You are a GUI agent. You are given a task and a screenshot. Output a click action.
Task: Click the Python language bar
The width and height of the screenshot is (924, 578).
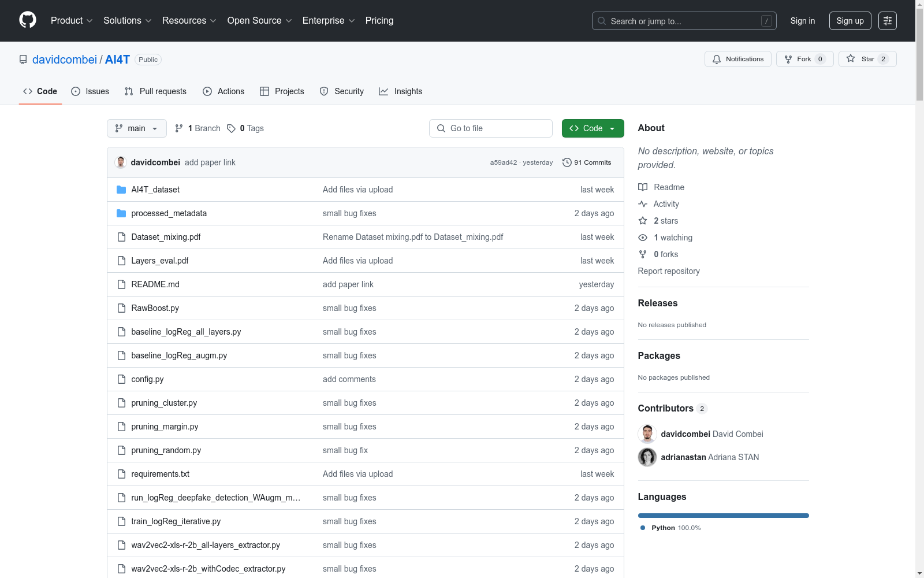coord(724,516)
